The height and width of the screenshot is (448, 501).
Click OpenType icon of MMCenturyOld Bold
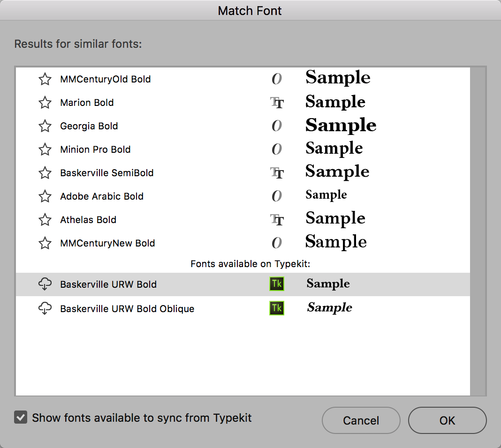click(277, 79)
